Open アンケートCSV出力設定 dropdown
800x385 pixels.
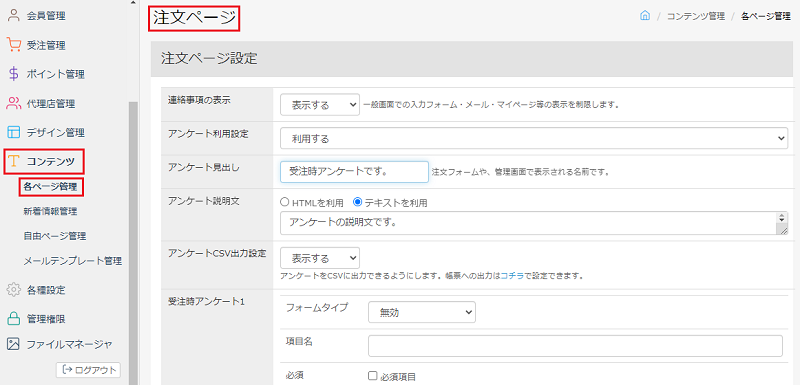pos(320,258)
